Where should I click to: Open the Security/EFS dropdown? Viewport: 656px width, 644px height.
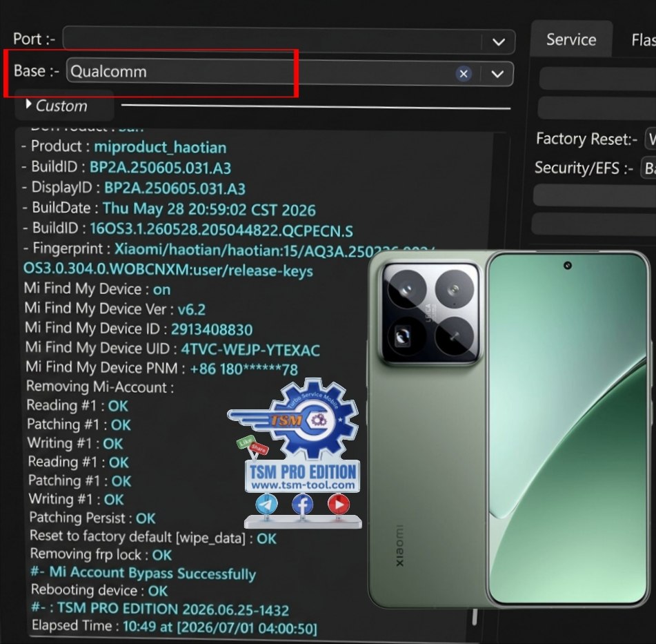click(648, 168)
